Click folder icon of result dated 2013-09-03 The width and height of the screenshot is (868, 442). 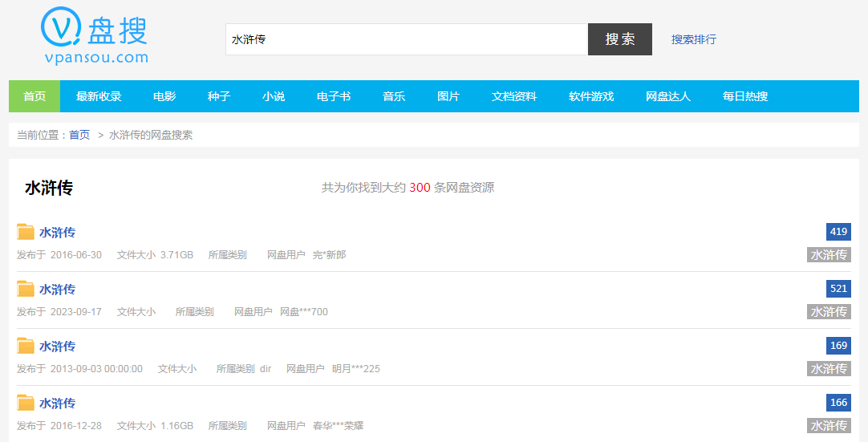[26, 347]
